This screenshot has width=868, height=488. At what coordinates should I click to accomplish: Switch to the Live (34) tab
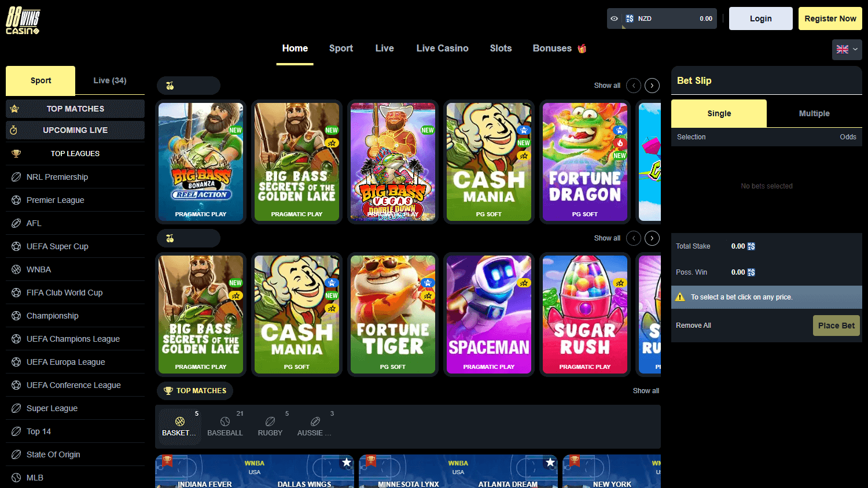110,81
